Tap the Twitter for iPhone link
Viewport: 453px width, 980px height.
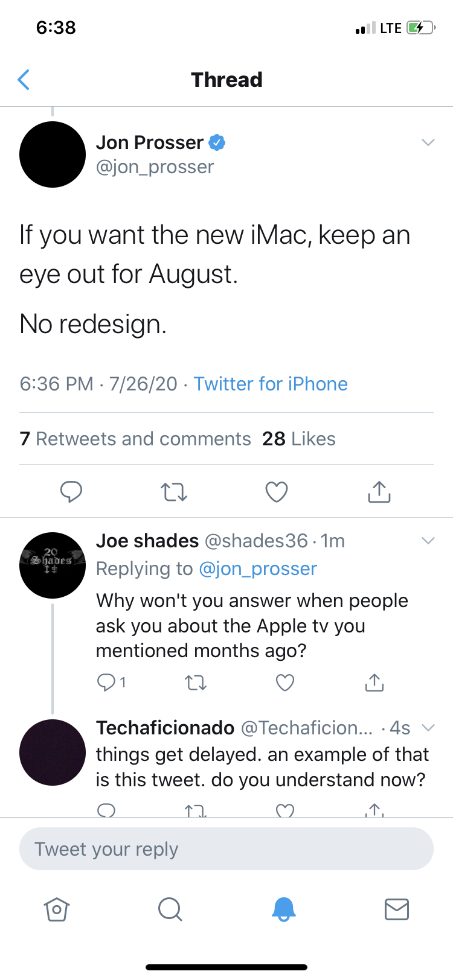tap(271, 384)
